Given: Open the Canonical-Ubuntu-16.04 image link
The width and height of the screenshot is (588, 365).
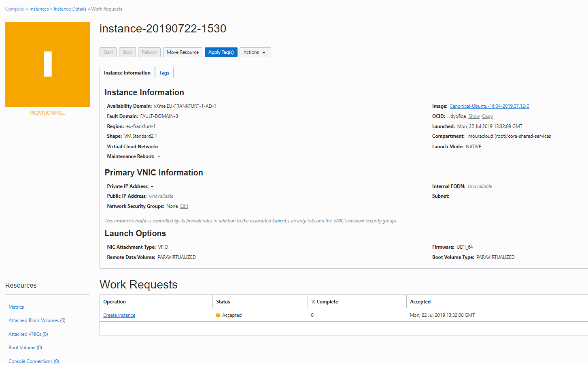Looking at the screenshot, I should 489,106.
